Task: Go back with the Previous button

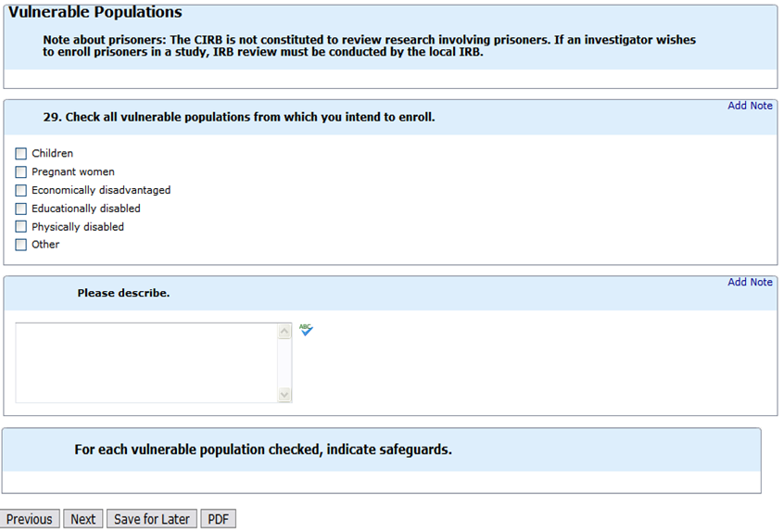Action: [30, 519]
